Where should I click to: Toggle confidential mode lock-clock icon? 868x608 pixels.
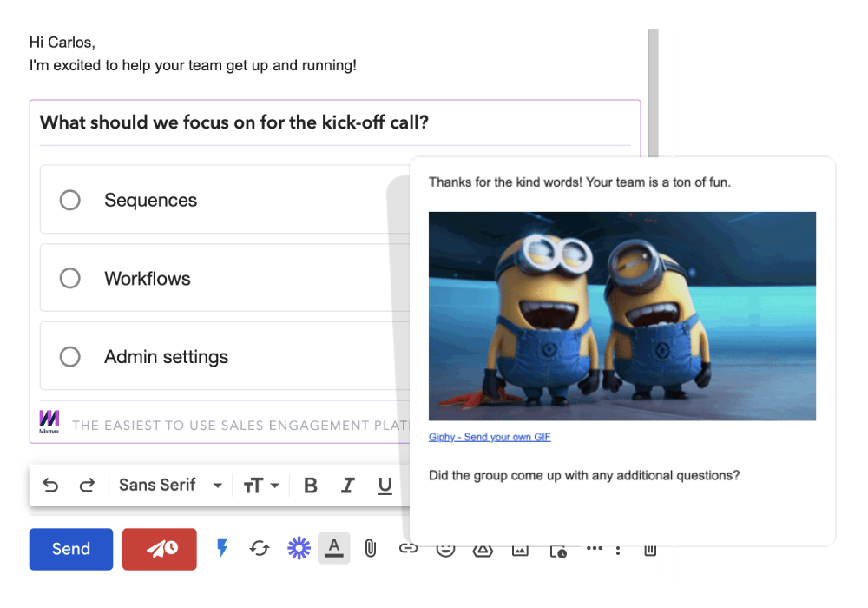558,552
